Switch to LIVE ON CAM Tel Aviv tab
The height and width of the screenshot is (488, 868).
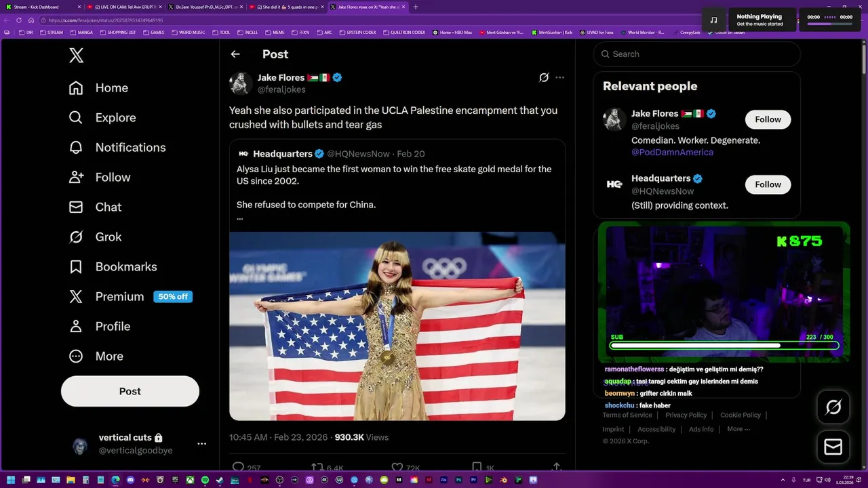click(x=123, y=7)
